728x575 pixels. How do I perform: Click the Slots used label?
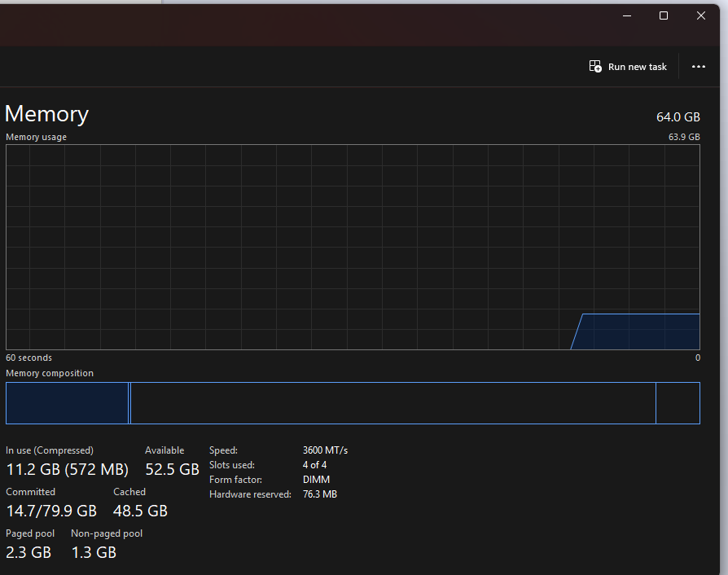click(x=232, y=465)
